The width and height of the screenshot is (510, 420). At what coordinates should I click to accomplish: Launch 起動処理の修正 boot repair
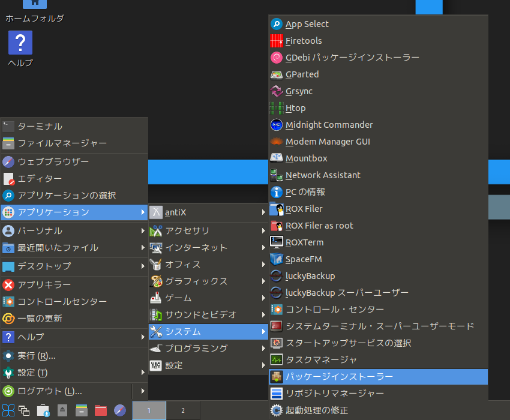click(378, 410)
